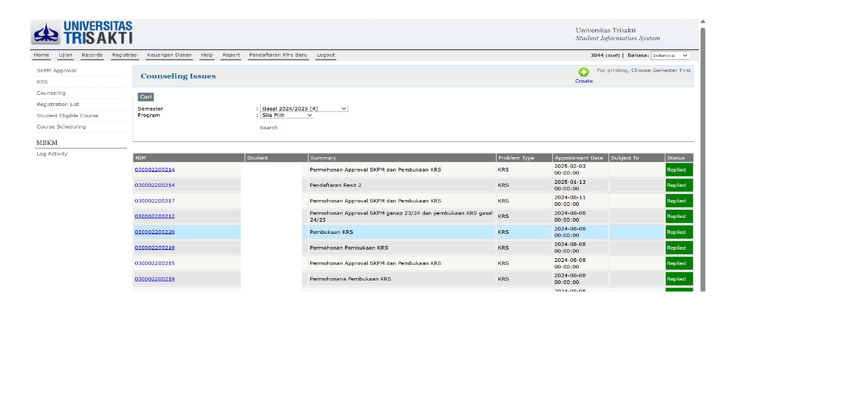This screenshot has height=402, width=868.
Task: Click the Search button
Action: [x=269, y=128]
